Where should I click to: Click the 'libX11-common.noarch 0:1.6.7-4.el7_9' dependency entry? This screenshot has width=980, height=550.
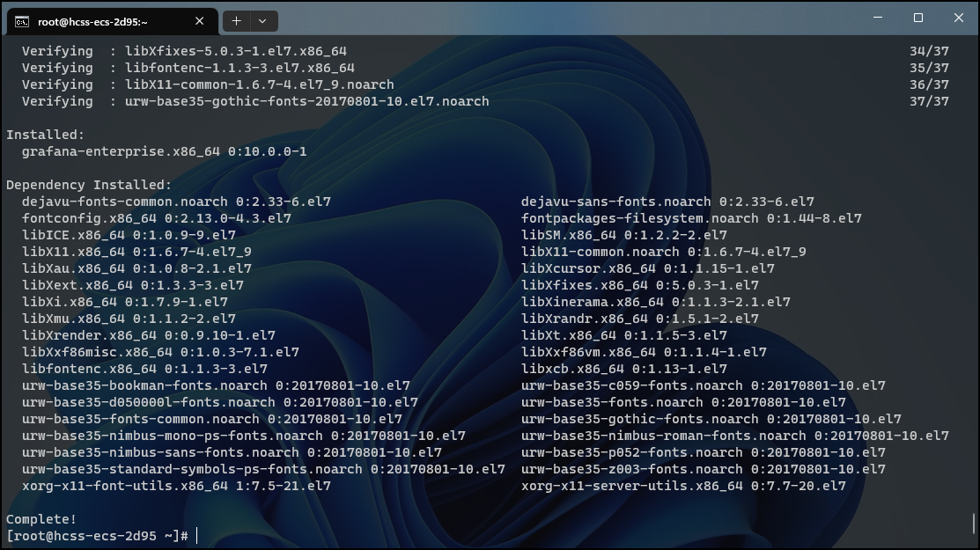click(664, 253)
